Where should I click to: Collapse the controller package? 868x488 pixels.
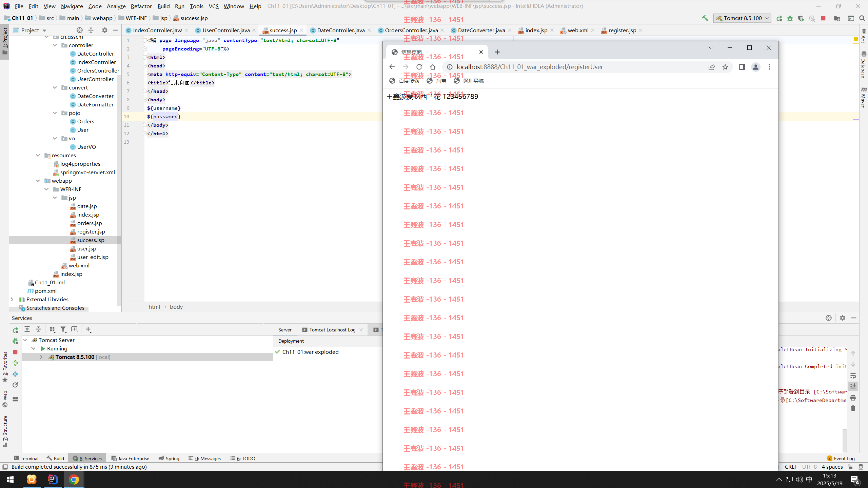(x=55, y=45)
